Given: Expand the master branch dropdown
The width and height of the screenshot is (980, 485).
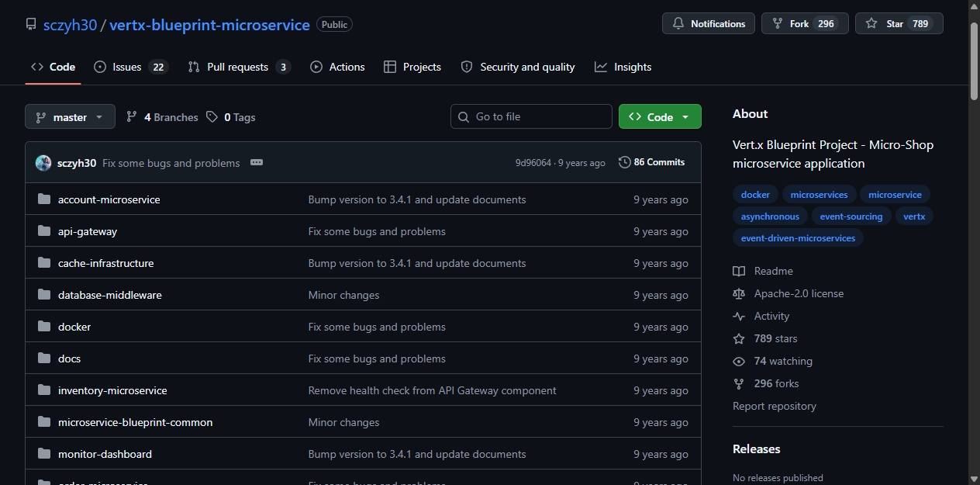Looking at the screenshot, I should pyautogui.click(x=70, y=117).
